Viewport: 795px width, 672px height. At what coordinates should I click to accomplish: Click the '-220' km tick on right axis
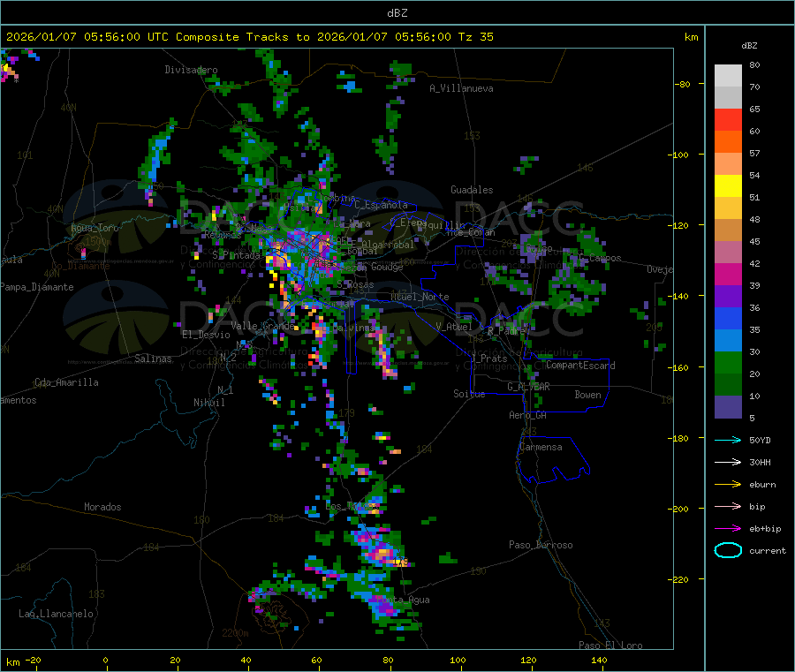(678, 579)
